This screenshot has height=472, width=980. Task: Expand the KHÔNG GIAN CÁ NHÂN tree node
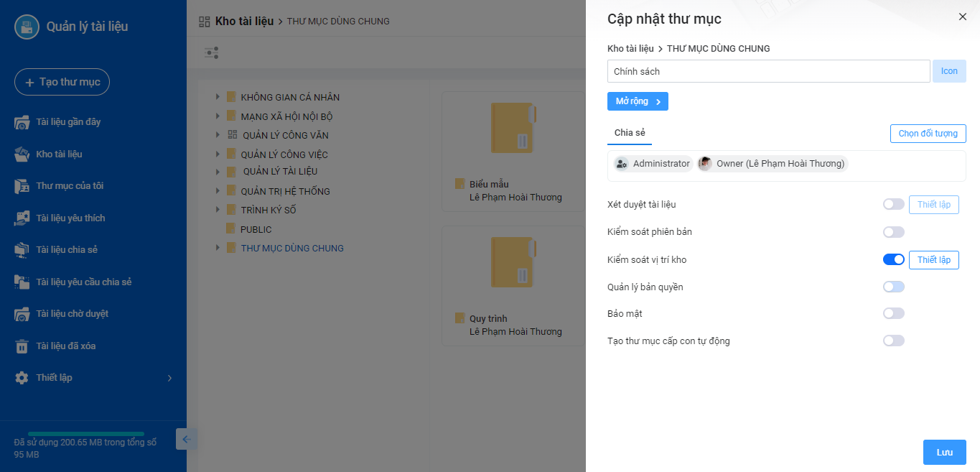(218, 96)
